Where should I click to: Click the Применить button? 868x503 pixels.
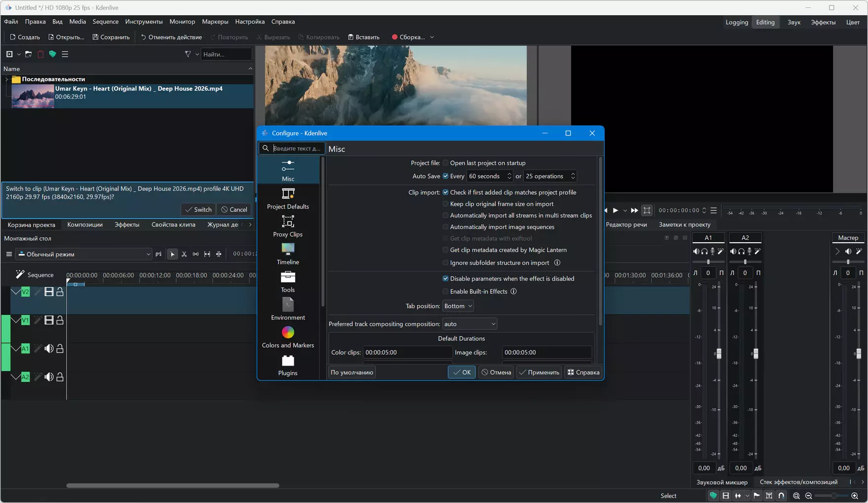(x=538, y=372)
